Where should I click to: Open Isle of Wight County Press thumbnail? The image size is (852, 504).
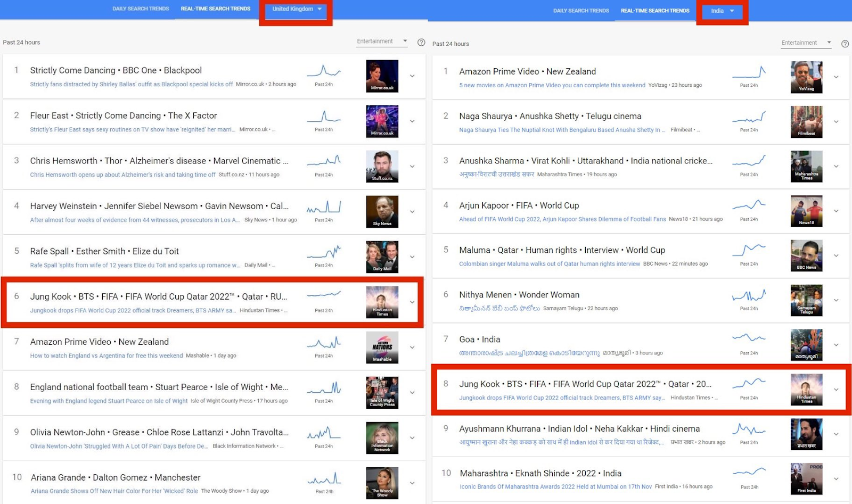382,393
